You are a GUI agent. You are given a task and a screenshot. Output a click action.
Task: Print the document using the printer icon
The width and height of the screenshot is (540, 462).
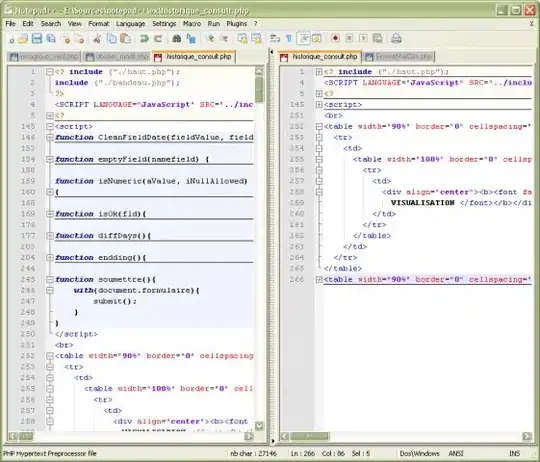pos(396,39)
